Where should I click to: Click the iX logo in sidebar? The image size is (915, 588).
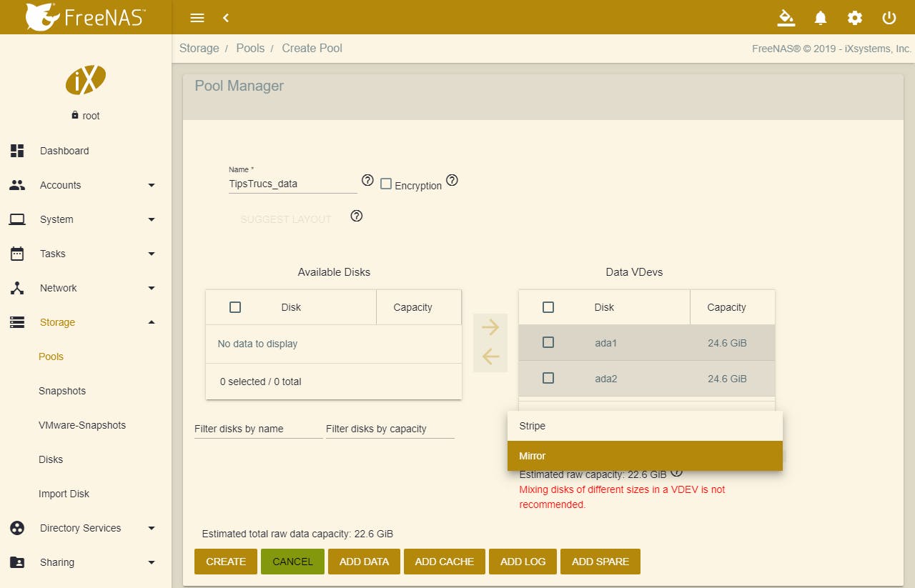point(86,80)
